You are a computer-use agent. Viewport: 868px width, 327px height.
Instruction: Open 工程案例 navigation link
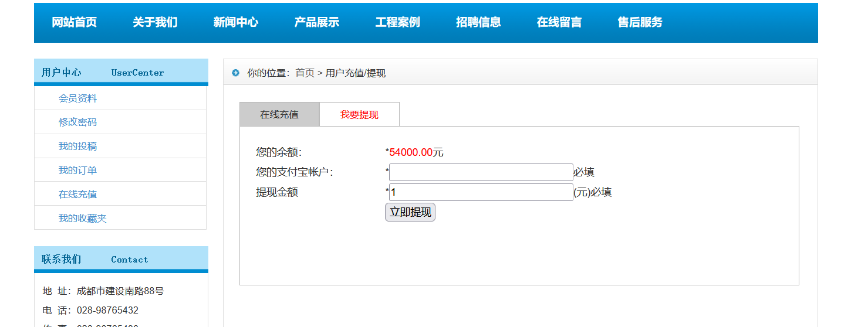click(x=398, y=22)
